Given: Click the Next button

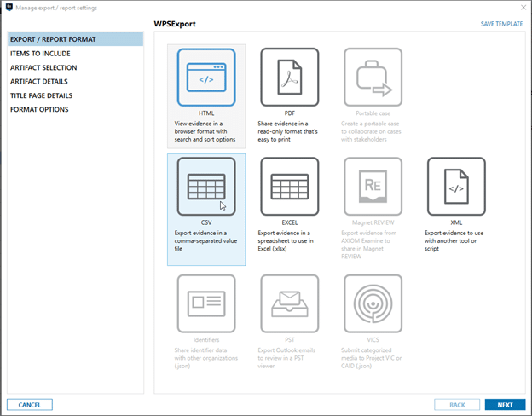Looking at the screenshot, I should coord(506,405).
